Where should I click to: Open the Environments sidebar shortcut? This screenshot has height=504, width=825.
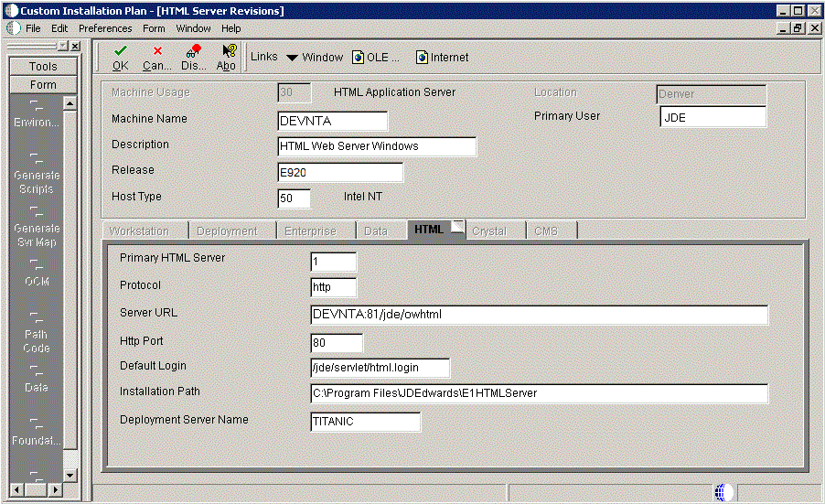(x=37, y=114)
